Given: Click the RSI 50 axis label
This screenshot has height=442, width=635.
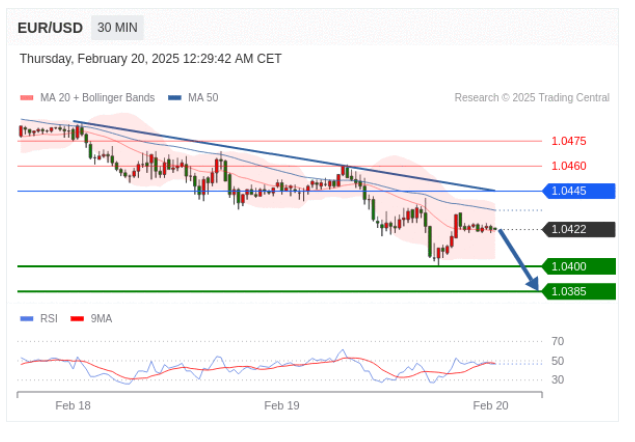Looking at the screenshot, I should pyautogui.click(x=558, y=361).
